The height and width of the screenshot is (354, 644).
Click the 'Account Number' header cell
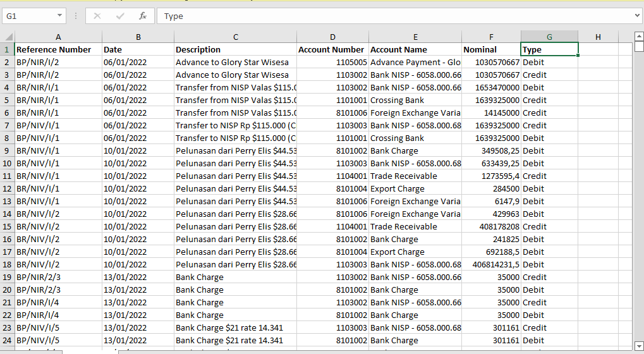coord(332,50)
